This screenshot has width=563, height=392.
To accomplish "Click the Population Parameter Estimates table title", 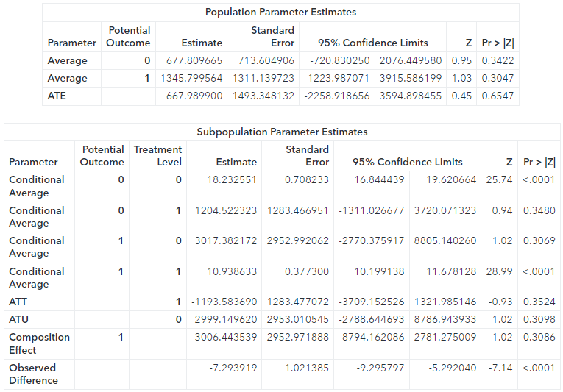I will (280, 13).
